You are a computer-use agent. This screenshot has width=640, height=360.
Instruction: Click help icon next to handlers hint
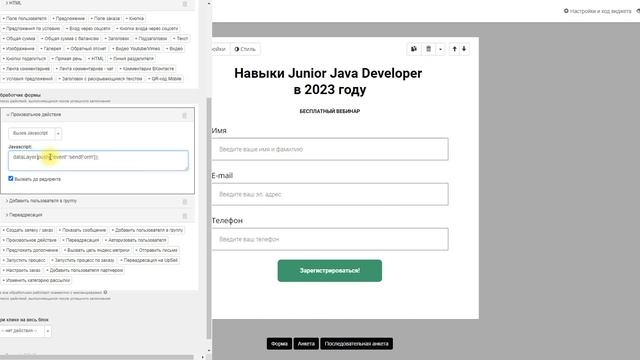coord(105,292)
